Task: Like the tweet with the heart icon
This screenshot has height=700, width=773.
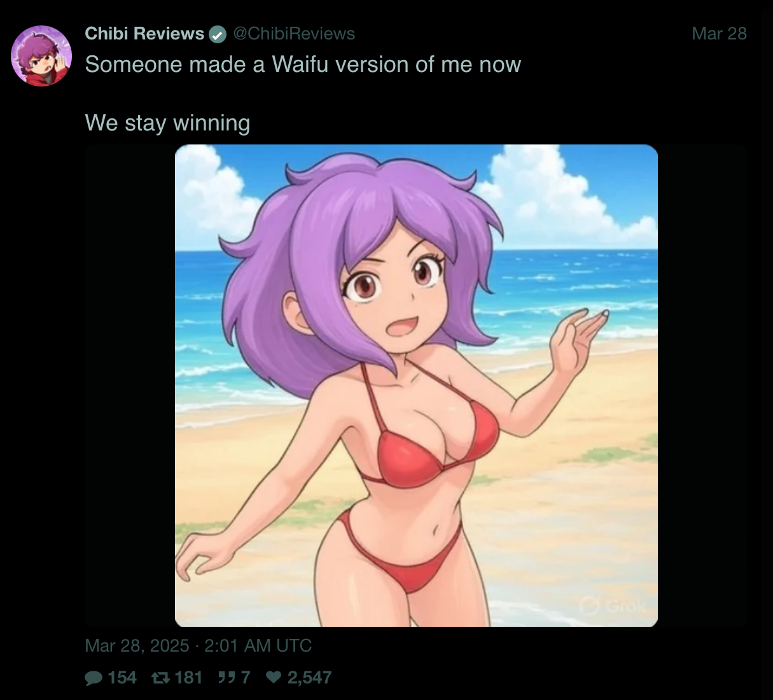Action: tap(274, 677)
